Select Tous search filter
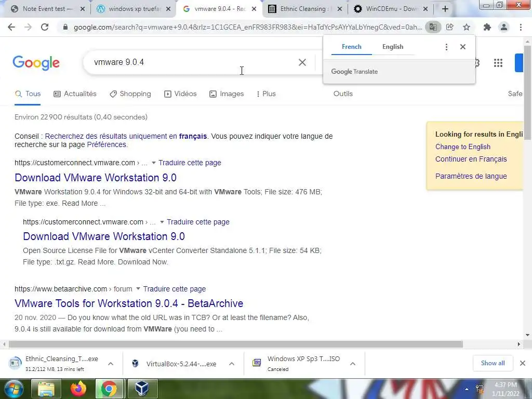532x399 pixels. click(x=28, y=94)
